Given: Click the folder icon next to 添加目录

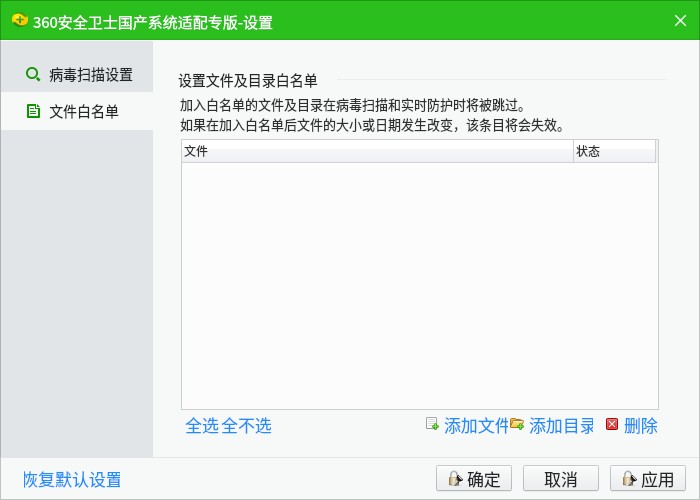Looking at the screenshot, I should (x=517, y=424).
